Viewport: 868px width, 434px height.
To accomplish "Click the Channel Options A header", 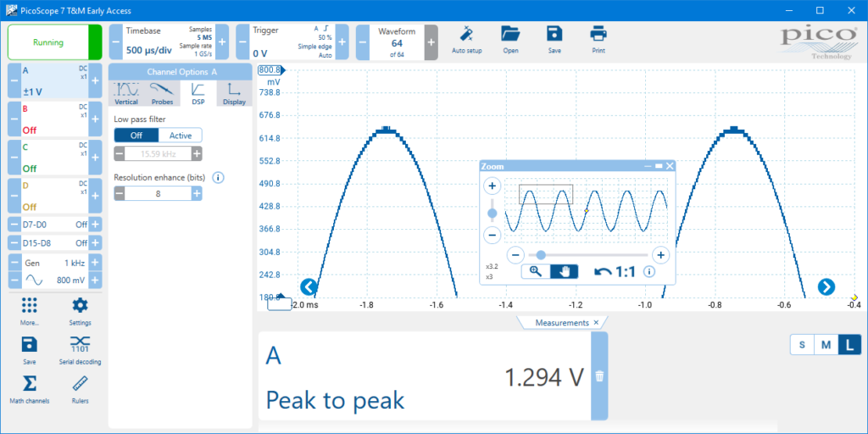I will coord(181,72).
